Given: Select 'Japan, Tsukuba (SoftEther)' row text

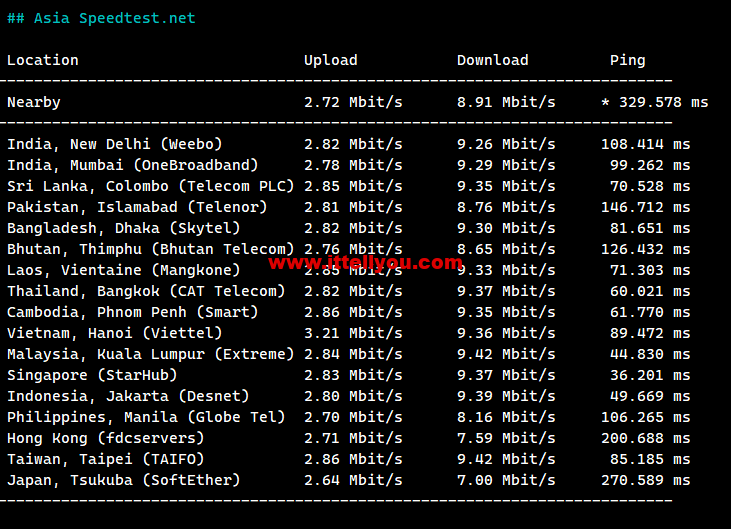Looking at the screenshot, I should (x=124, y=480).
